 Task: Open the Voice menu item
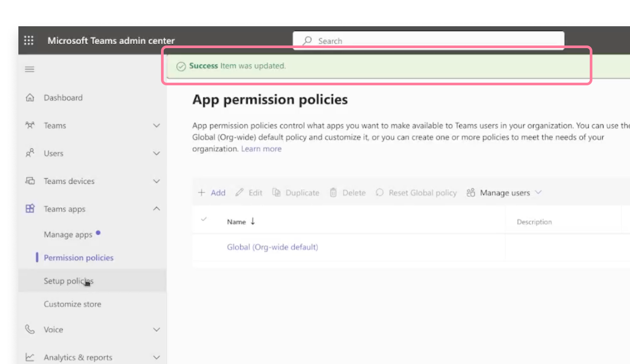[53, 329]
